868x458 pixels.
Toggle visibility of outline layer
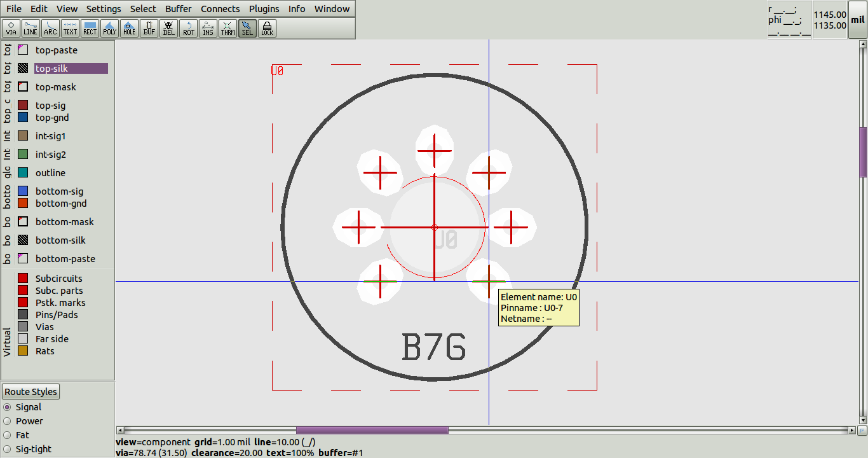tap(23, 173)
